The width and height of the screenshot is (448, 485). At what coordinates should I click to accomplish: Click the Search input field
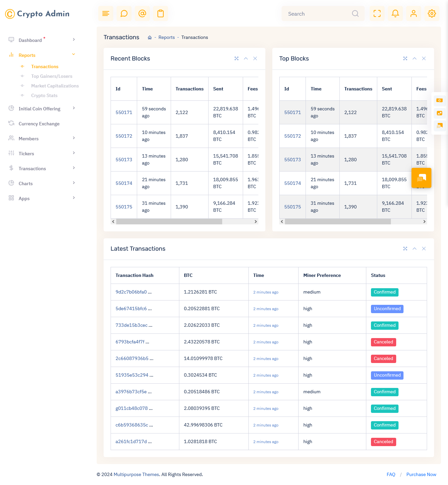click(317, 14)
